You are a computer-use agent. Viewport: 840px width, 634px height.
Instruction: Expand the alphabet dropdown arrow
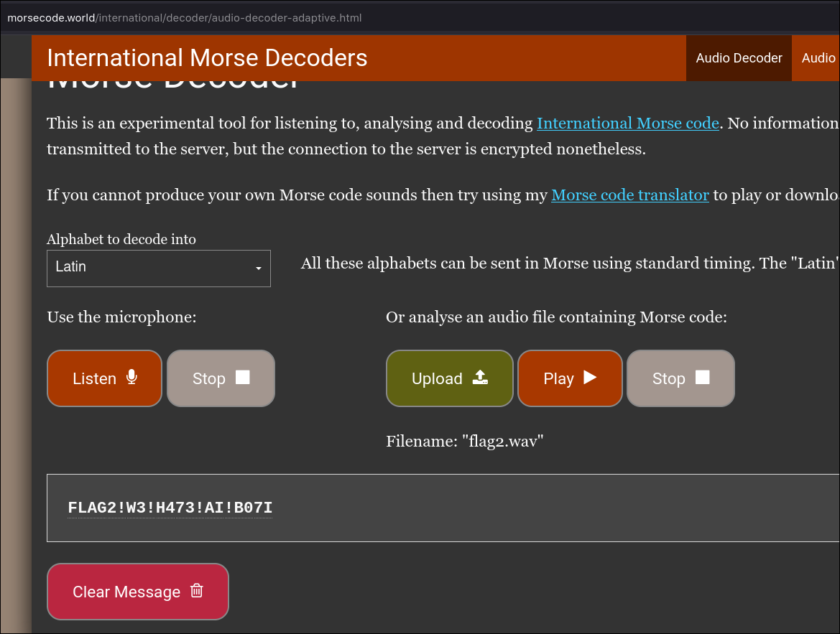(258, 269)
